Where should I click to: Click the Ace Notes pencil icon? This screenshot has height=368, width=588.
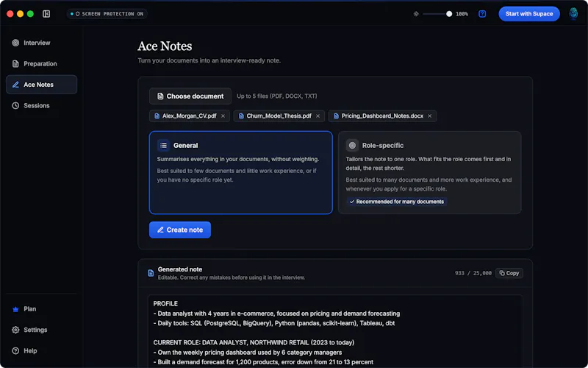15,85
